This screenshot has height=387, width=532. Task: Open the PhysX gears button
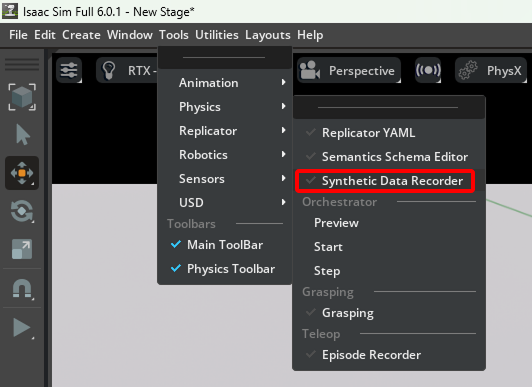tap(491, 71)
